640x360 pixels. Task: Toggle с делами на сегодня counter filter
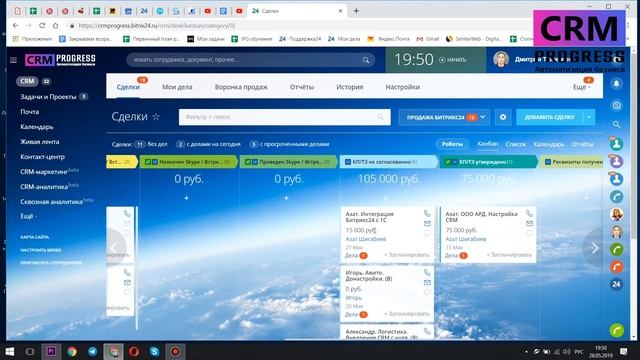[208, 144]
